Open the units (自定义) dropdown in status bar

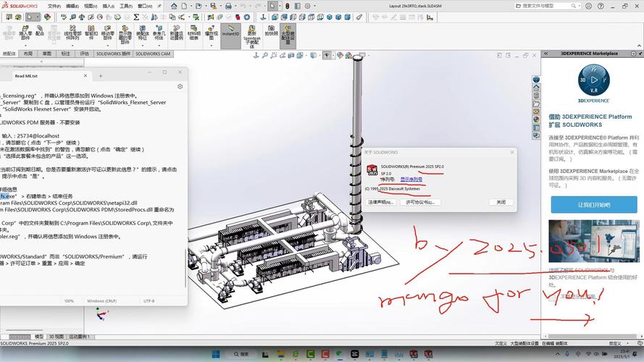coord(627,343)
